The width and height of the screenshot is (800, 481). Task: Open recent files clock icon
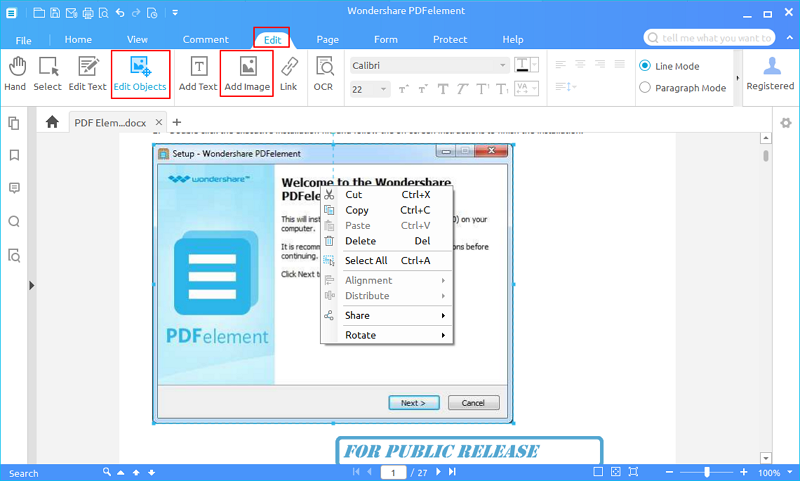click(152, 13)
